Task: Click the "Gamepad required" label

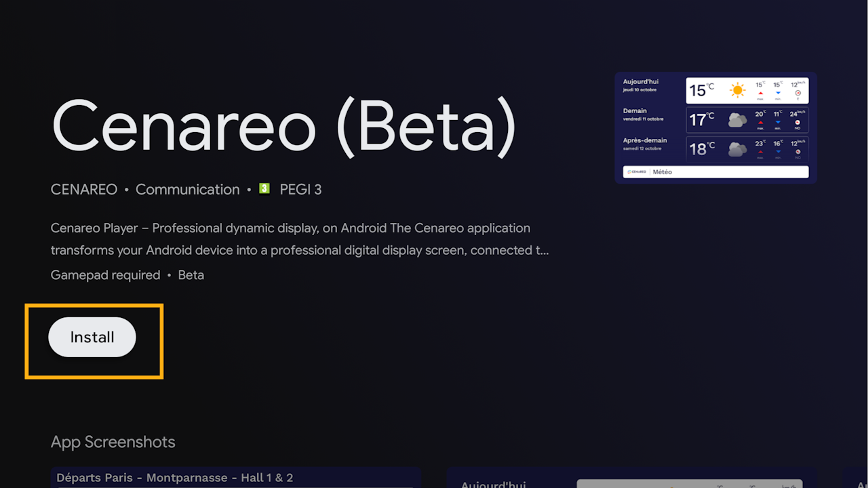Action: (x=105, y=275)
